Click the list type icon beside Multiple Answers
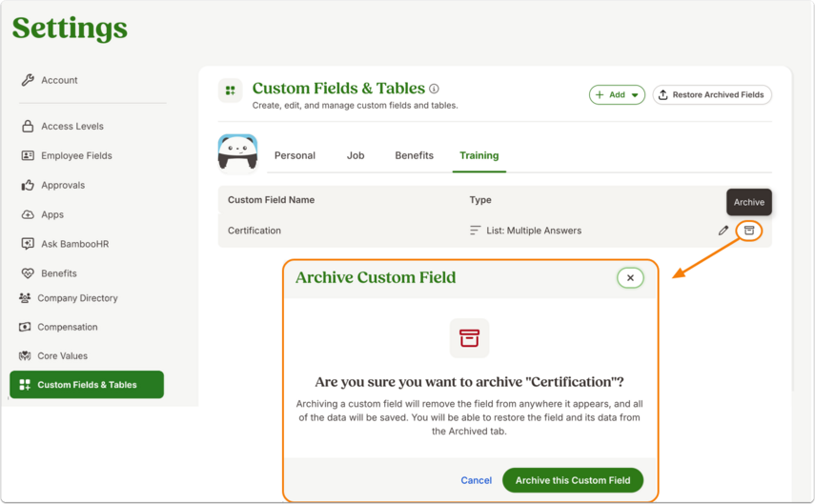Image resolution: width=815 pixels, height=504 pixels. coord(475,231)
